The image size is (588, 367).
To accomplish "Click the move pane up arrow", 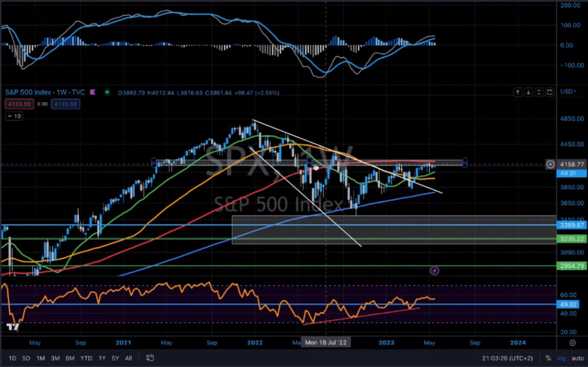I will coord(518,92).
